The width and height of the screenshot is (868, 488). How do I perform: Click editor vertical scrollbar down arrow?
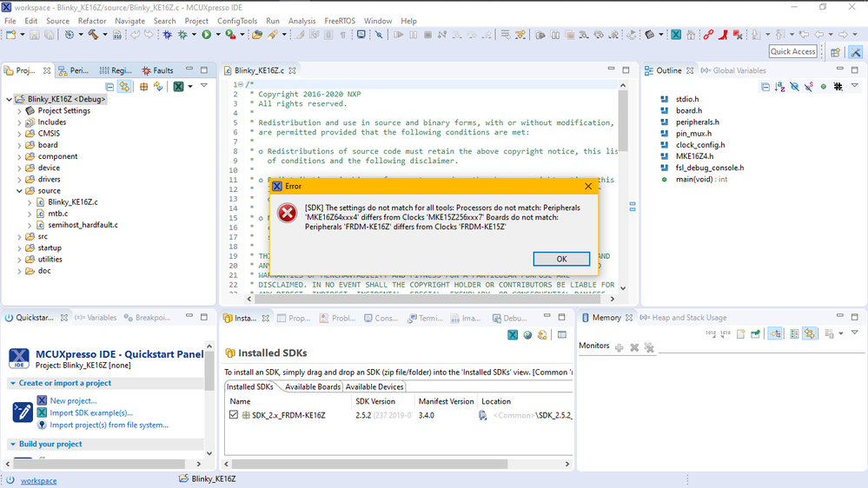(623, 288)
